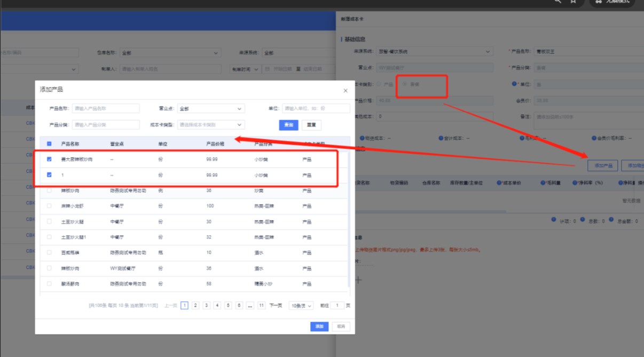Click the 精美小炒 category cell
The width and height of the screenshot is (644, 357).
coord(263,284)
